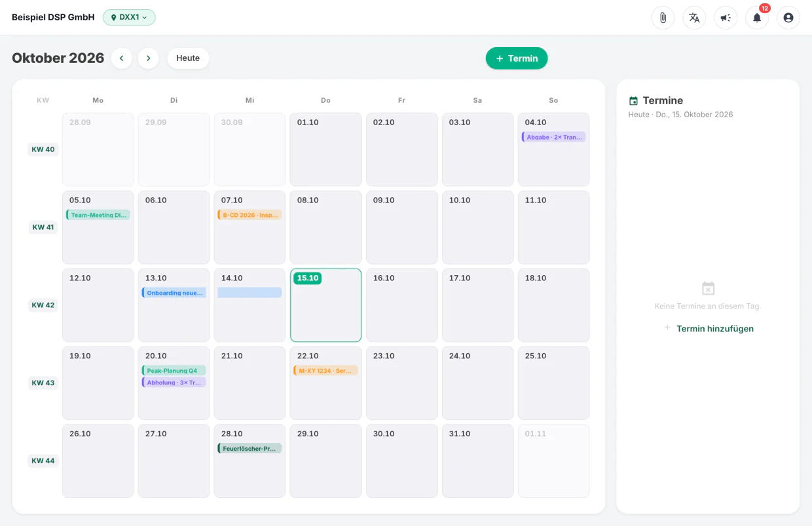The height and width of the screenshot is (526, 812).
Task: Open the Peak-Planung Q4 event
Action: [174, 371]
